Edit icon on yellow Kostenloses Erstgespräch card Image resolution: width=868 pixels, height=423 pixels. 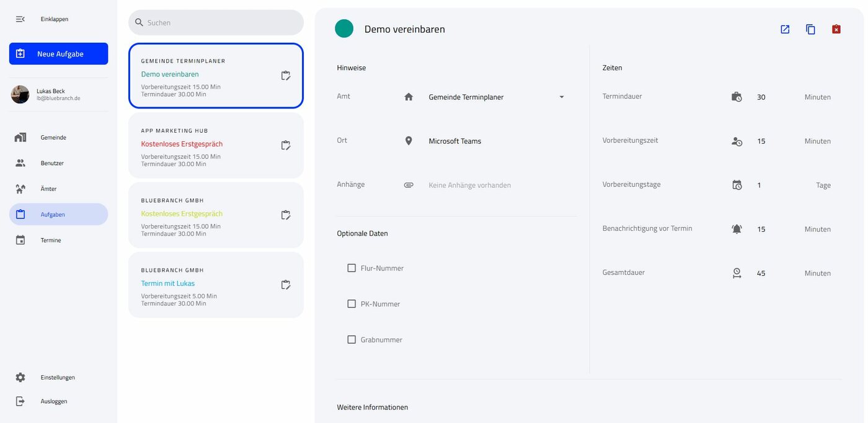point(285,215)
